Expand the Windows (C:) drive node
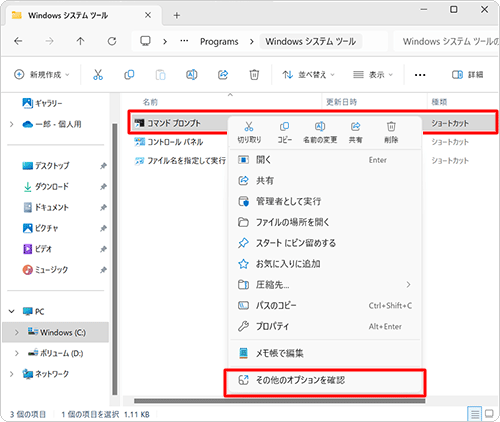This screenshot has height=422, width=500. coord(17,332)
